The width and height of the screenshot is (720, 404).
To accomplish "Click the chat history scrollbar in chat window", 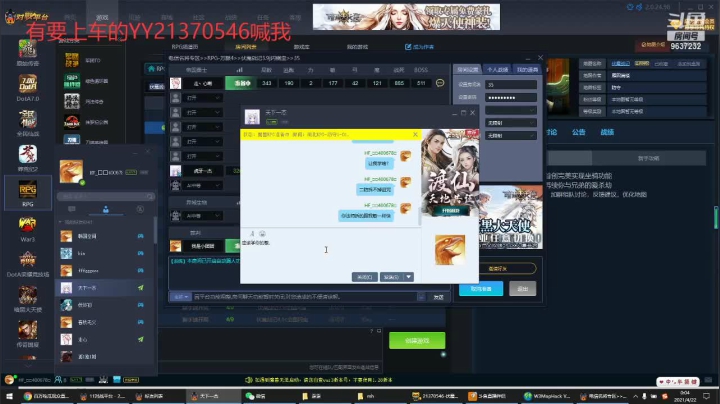I will point(420,216).
